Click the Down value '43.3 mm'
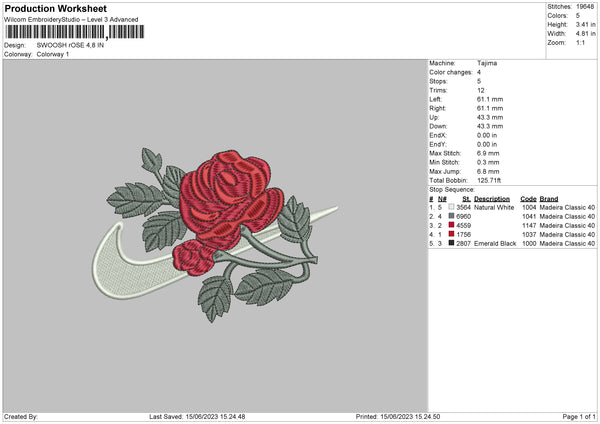Viewport: 600px width, 424px height. [x=490, y=126]
